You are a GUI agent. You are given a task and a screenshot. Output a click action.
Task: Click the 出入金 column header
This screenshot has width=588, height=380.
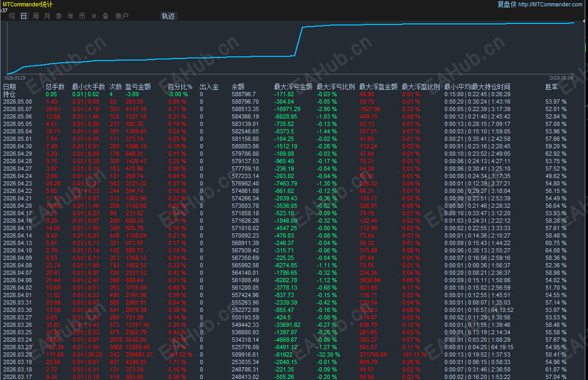click(209, 87)
